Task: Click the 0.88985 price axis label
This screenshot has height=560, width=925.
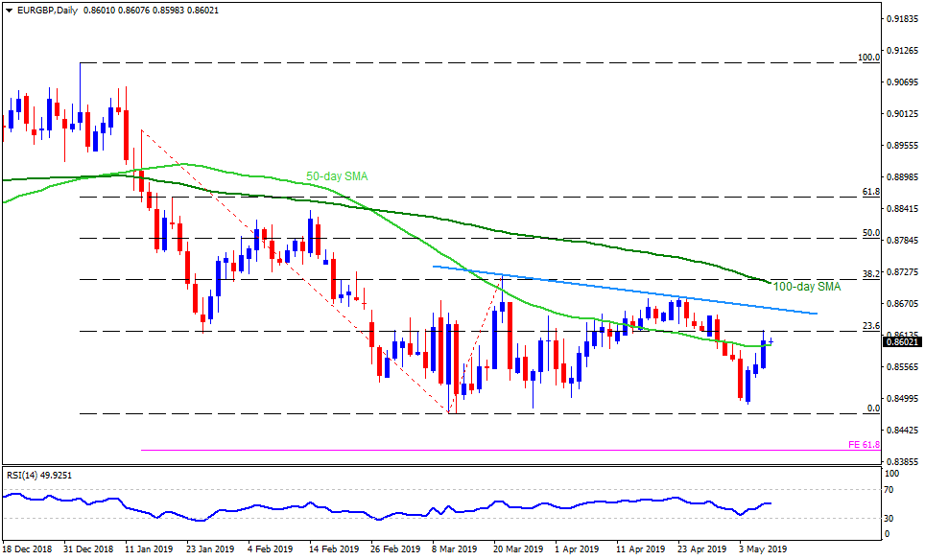Action: point(903,177)
